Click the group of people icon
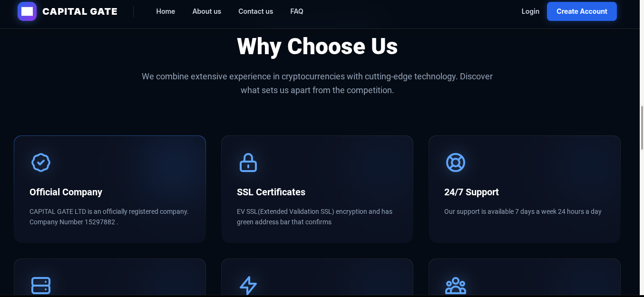 [x=455, y=286]
